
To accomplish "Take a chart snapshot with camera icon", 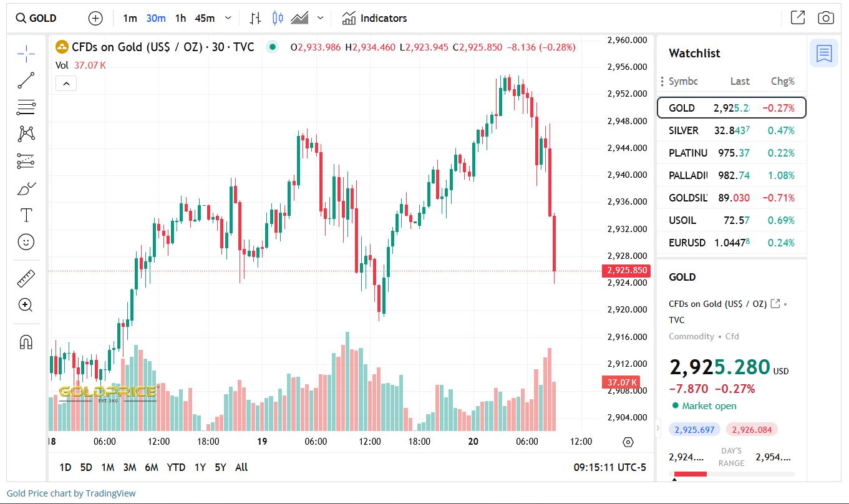I will coord(825,18).
